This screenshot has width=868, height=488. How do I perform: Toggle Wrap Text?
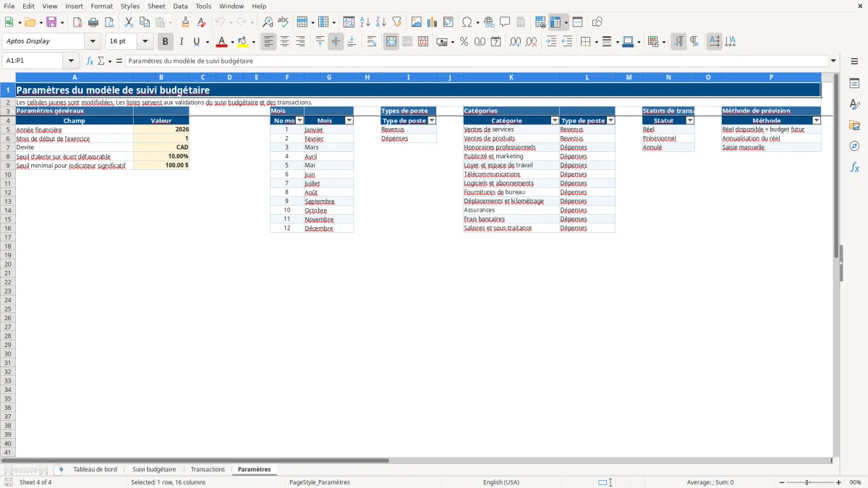coord(372,42)
